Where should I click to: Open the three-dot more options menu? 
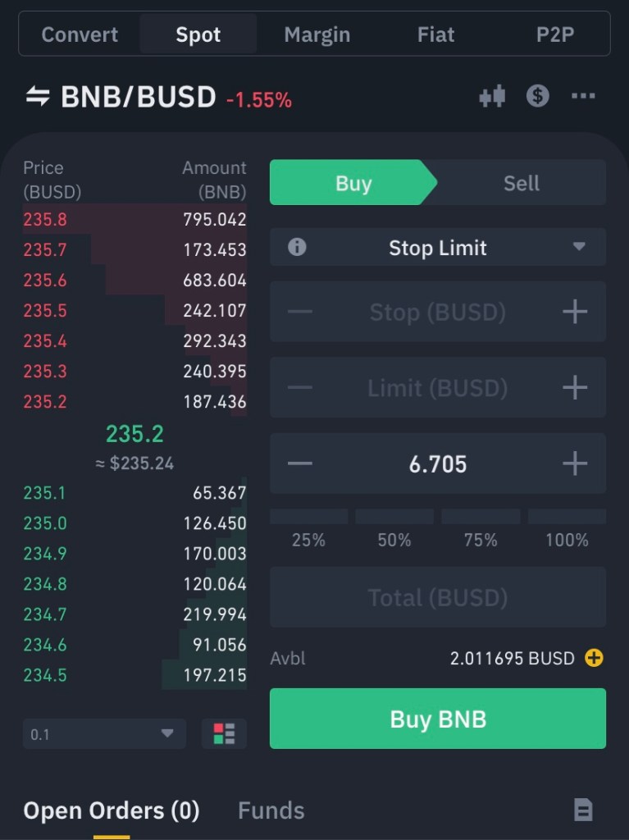(x=583, y=97)
